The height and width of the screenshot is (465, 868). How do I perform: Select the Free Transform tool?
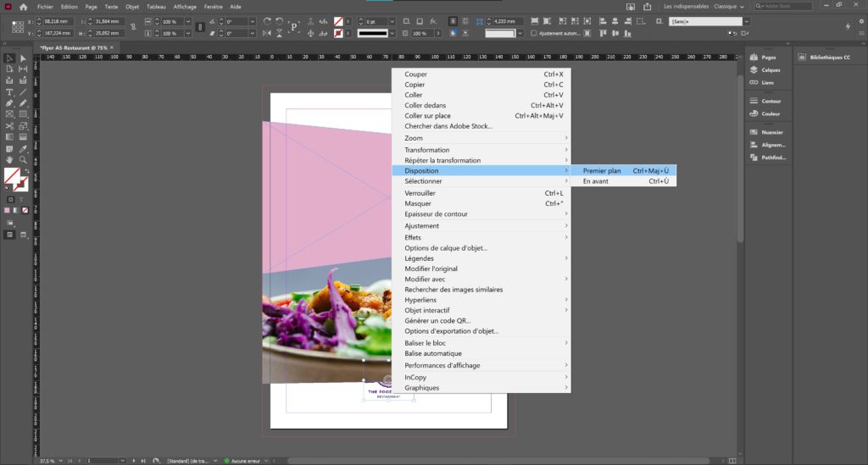coord(23,126)
